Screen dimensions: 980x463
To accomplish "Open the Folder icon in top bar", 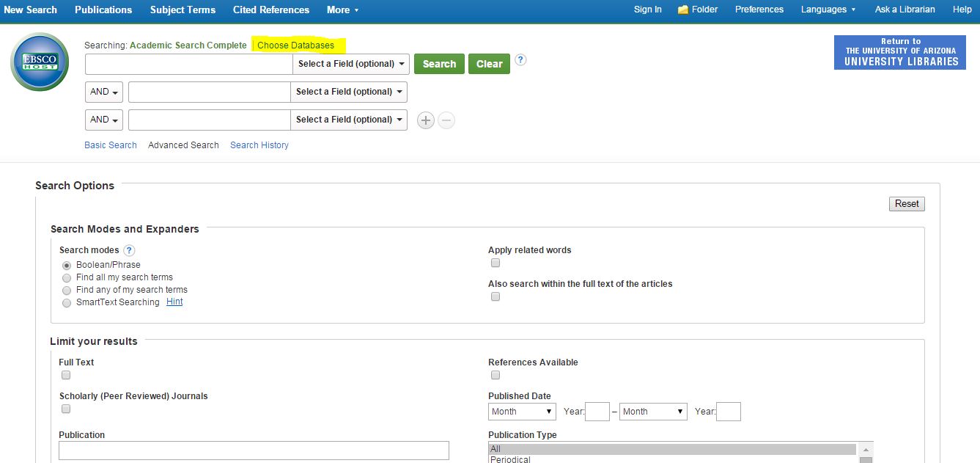I will click(683, 10).
